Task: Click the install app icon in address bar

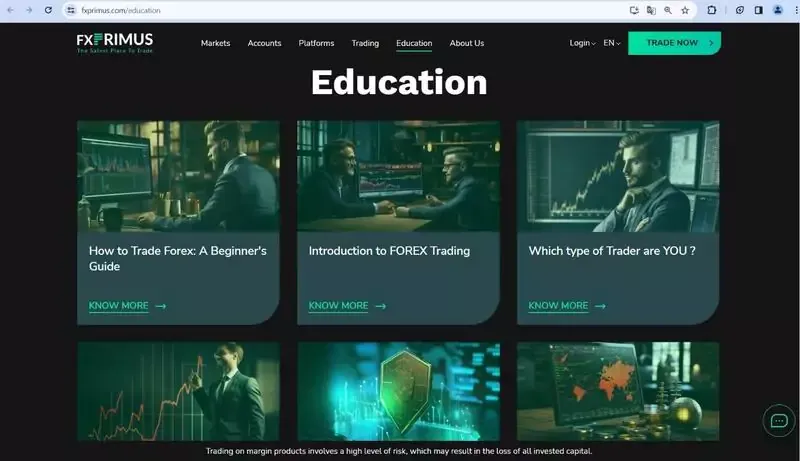Action: point(634,10)
